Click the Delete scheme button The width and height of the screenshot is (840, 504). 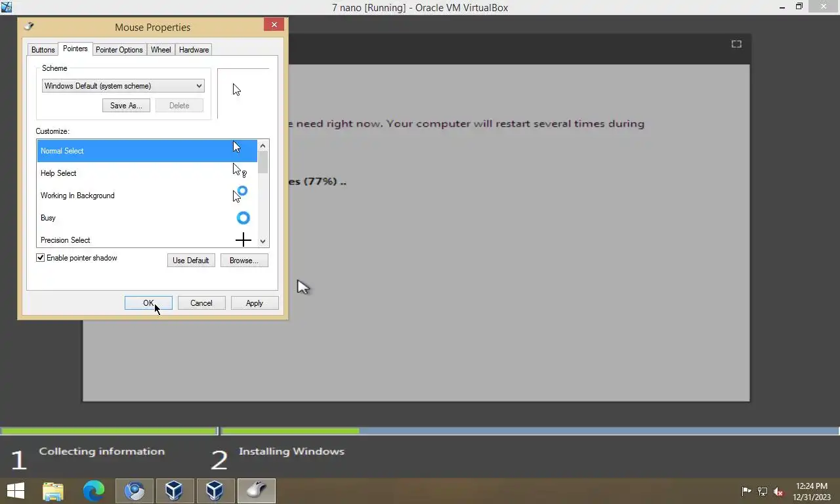coord(179,106)
